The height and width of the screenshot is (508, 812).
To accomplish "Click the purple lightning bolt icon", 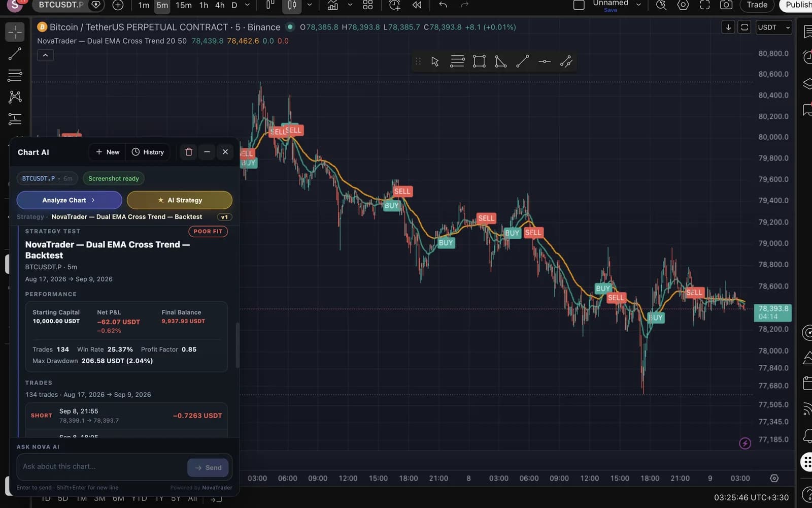I will point(745,443).
